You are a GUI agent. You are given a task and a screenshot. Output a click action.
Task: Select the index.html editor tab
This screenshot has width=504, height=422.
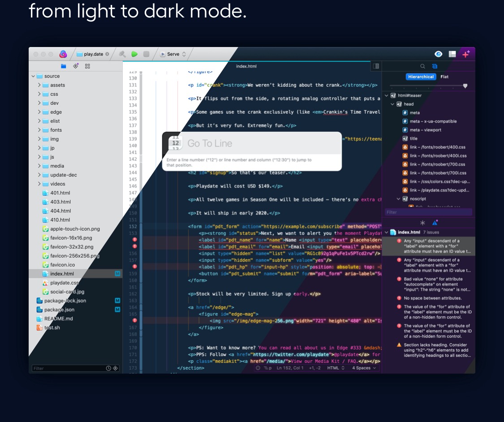click(x=246, y=66)
